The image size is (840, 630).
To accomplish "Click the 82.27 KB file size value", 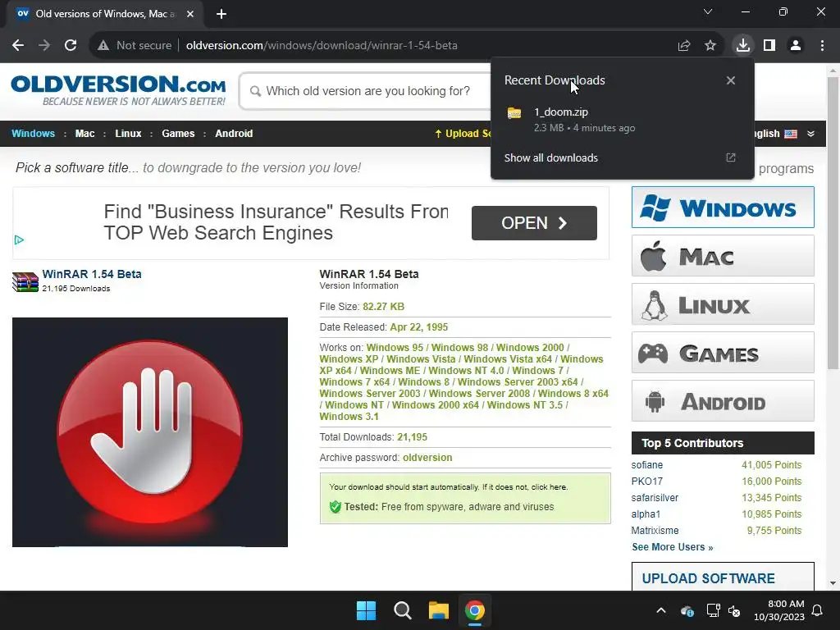I will click(x=384, y=307).
